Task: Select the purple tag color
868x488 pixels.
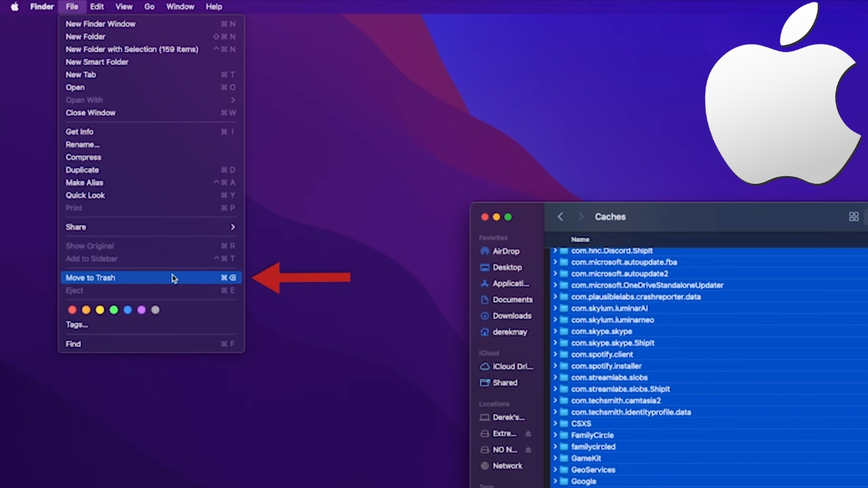Action: 141,310
